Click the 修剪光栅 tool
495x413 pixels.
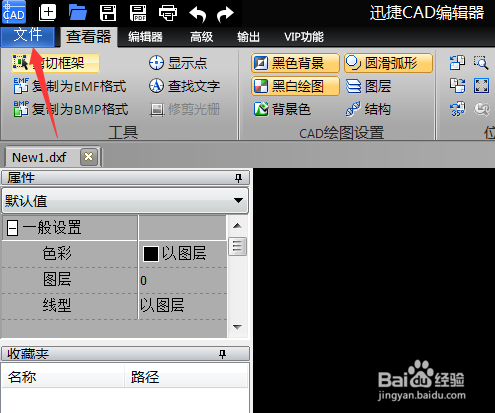point(184,109)
